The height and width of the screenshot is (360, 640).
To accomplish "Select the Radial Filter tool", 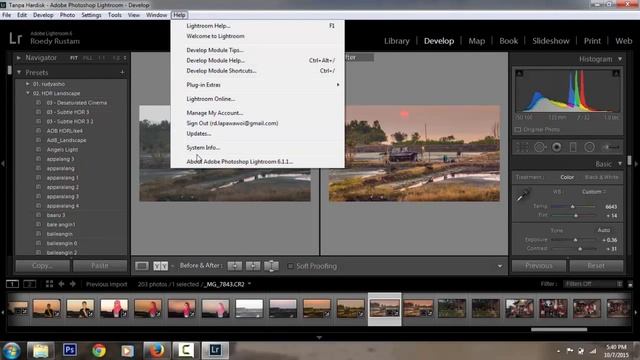I will click(x=589, y=147).
